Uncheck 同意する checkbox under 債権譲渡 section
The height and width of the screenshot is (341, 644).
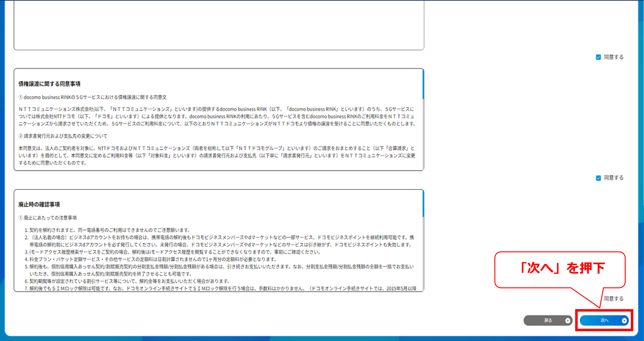click(x=598, y=178)
